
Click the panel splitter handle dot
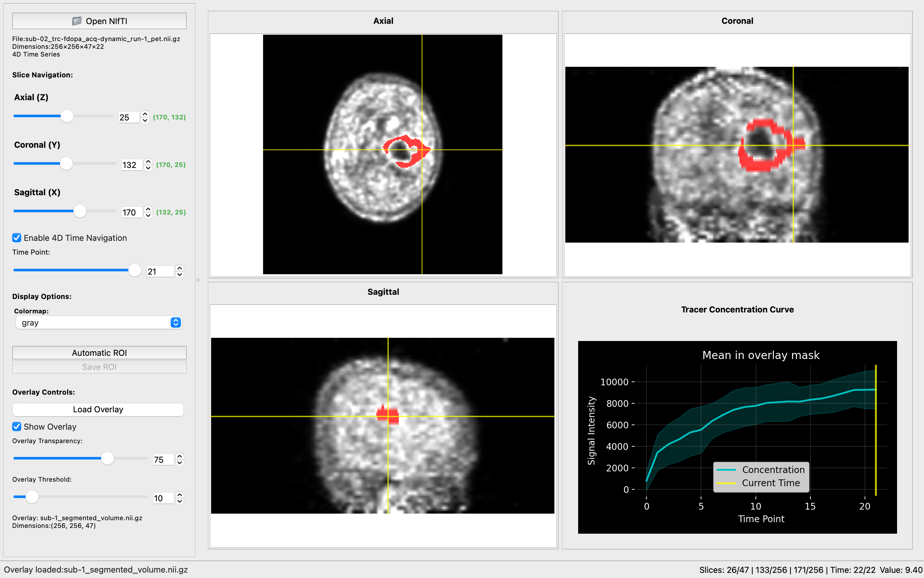point(198,280)
